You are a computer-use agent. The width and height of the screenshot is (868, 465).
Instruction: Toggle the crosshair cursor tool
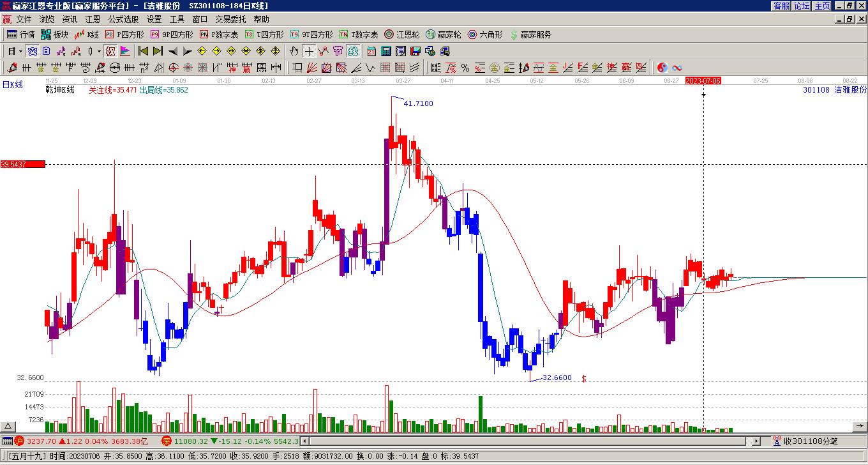pyautogui.click(x=309, y=51)
